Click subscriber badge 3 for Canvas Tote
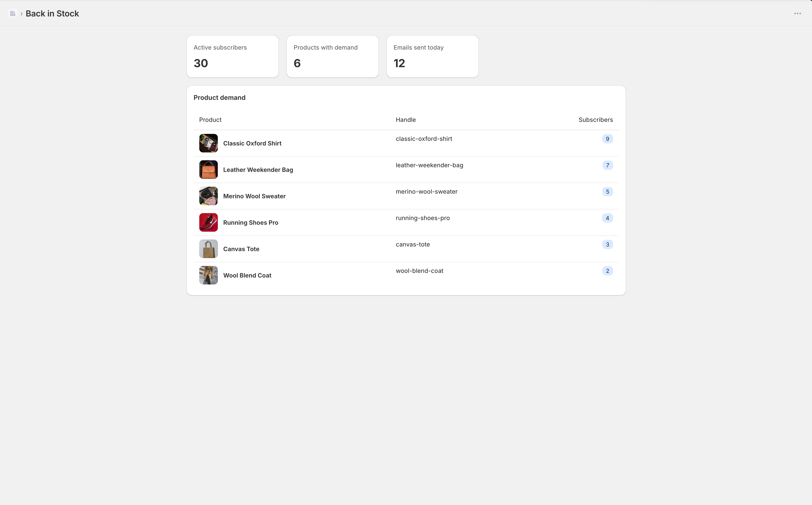Screen dimensions: 812x505 tap(607, 244)
